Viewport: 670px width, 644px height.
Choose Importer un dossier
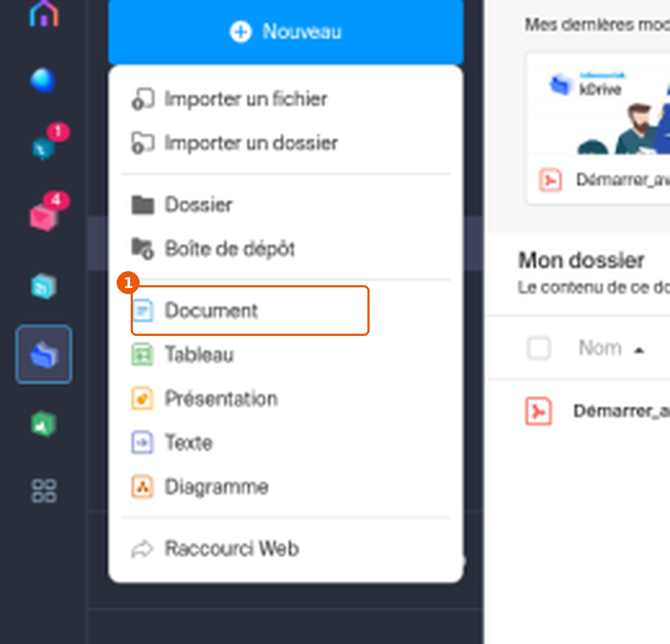pos(286,143)
